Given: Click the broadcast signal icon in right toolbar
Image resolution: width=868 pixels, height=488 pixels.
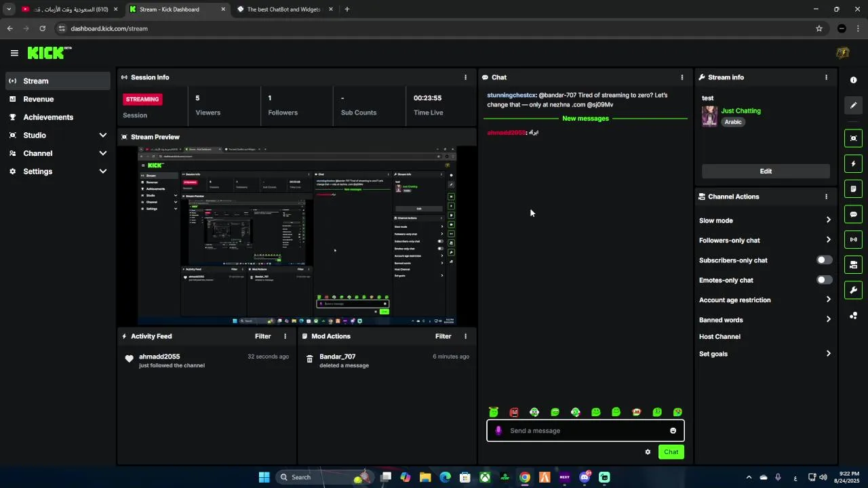Looking at the screenshot, I should 853,239.
